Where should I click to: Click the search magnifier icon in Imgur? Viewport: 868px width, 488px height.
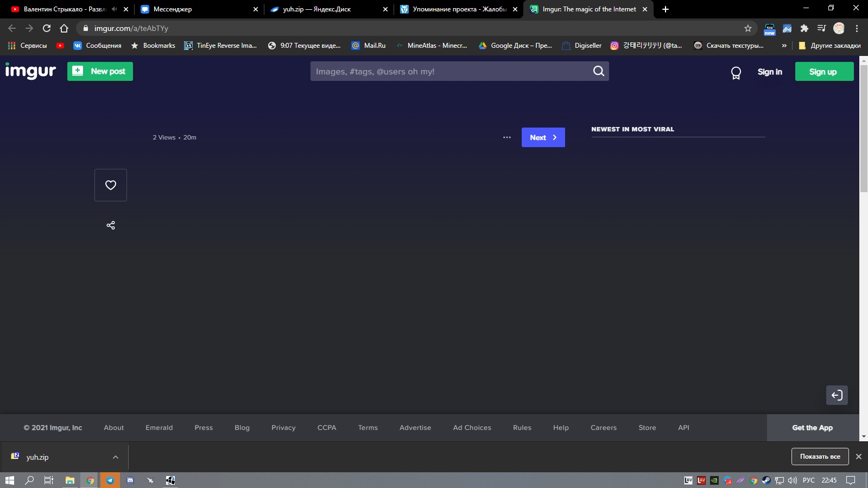click(x=598, y=71)
